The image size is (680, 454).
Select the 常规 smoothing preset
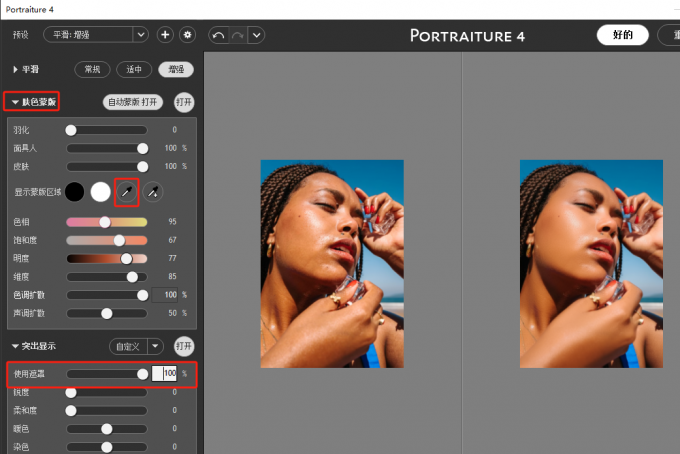[x=92, y=70]
